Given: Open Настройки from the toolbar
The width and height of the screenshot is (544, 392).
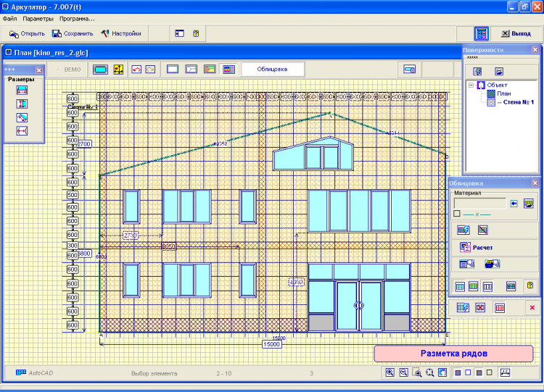Looking at the screenshot, I should [121, 33].
